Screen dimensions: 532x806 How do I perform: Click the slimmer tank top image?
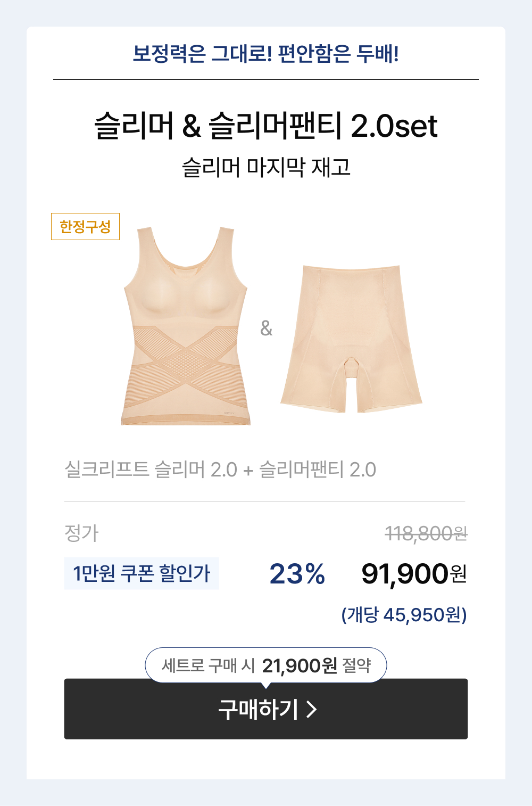click(x=185, y=326)
